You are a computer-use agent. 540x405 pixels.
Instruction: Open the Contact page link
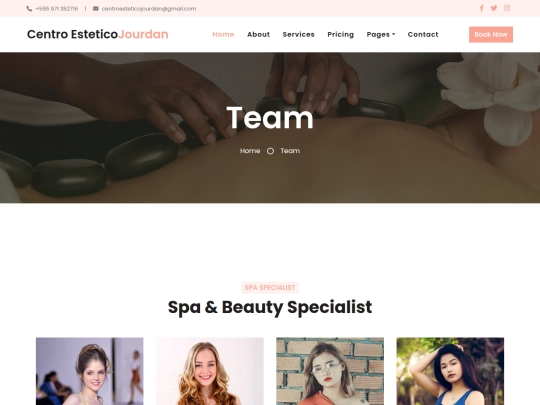[x=423, y=34]
